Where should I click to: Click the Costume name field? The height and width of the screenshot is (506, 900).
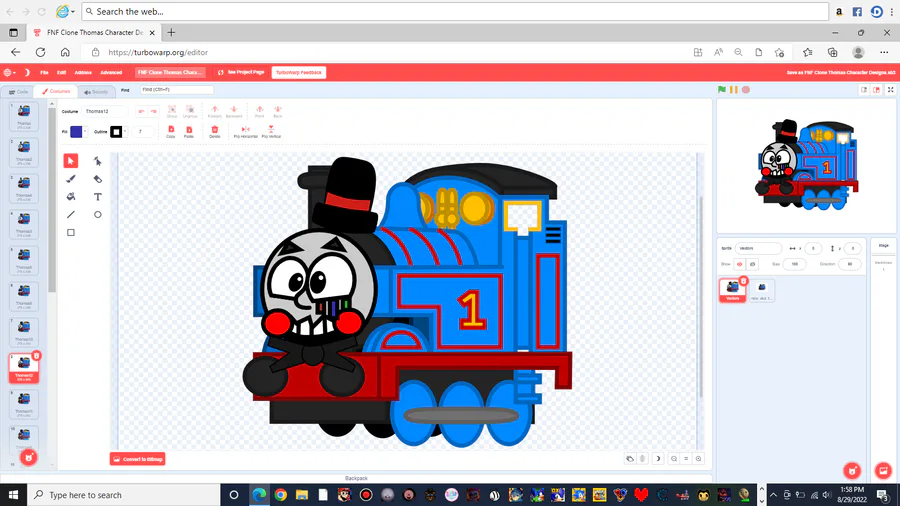[x=104, y=111]
